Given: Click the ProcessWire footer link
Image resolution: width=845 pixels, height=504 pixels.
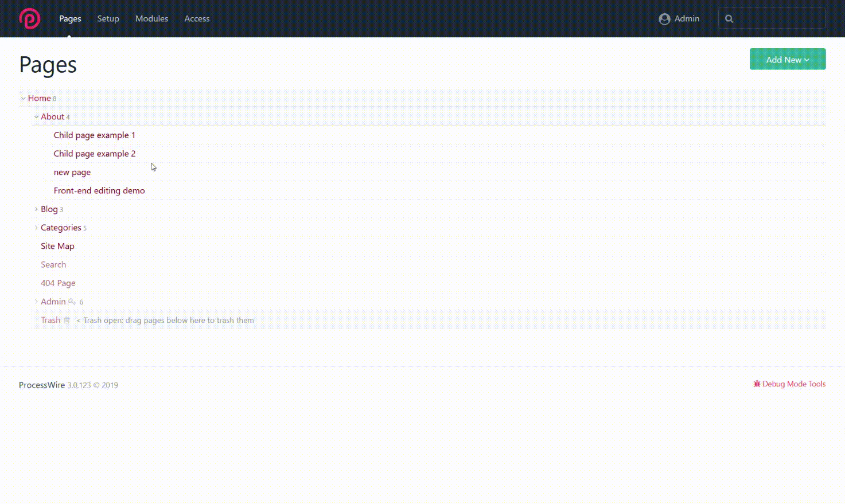Looking at the screenshot, I should coord(42,385).
